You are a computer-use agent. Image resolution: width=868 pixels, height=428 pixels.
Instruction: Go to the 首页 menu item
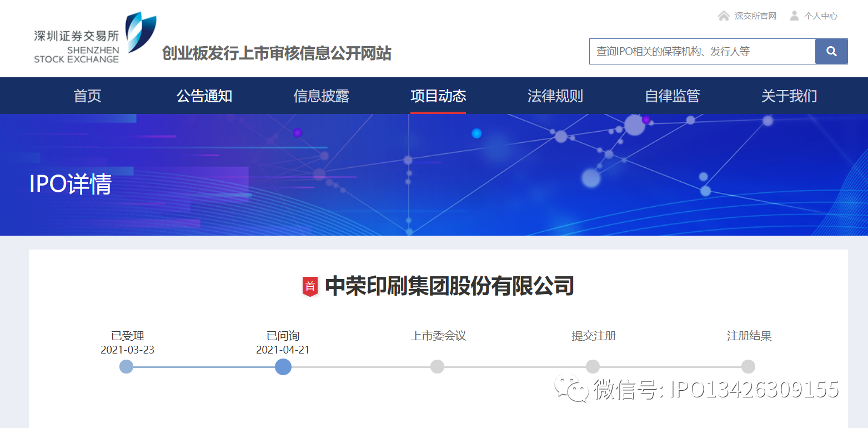[88, 96]
